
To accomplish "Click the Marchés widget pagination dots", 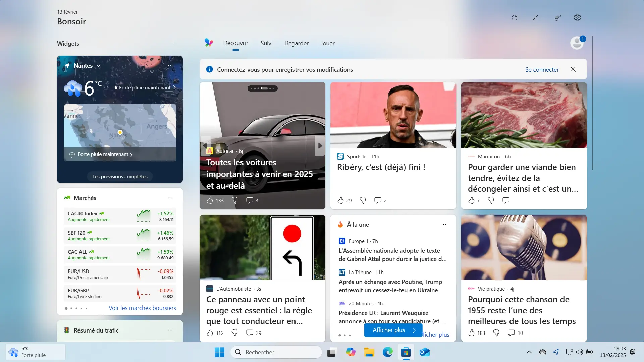I will coord(76,308).
